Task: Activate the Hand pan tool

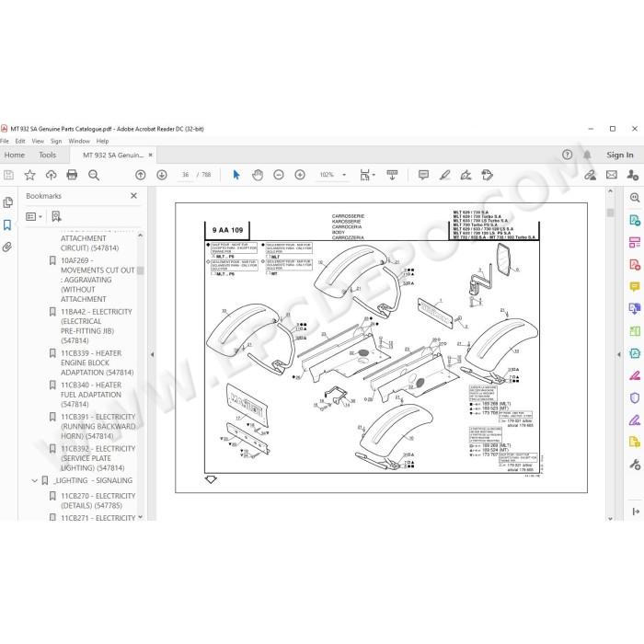Action: (258, 175)
